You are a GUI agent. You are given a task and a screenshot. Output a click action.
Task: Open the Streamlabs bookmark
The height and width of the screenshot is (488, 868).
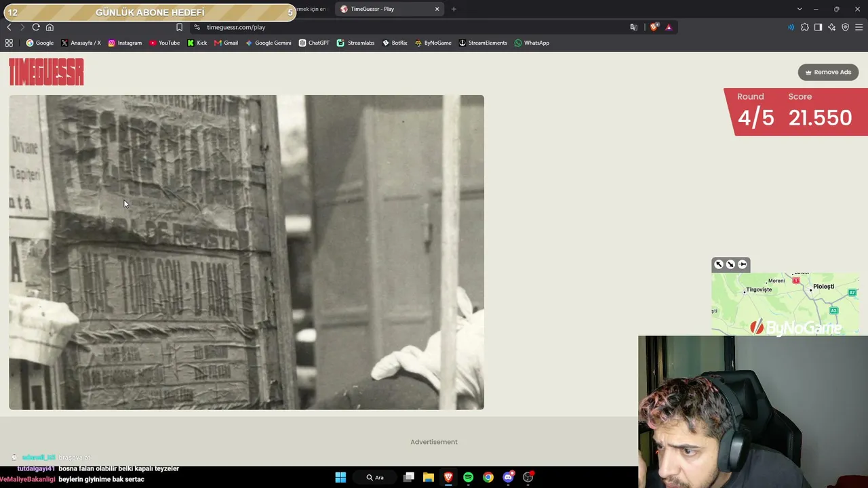pos(355,43)
